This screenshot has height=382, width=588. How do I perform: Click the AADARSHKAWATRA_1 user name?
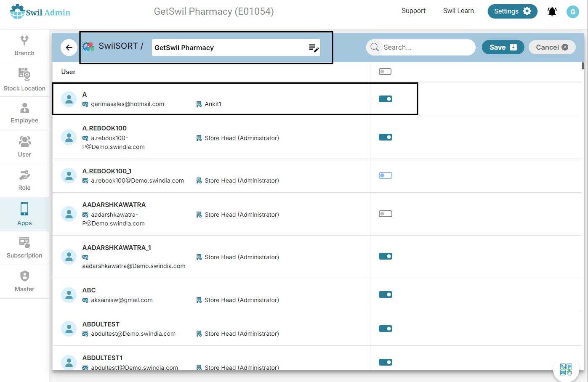point(117,248)
